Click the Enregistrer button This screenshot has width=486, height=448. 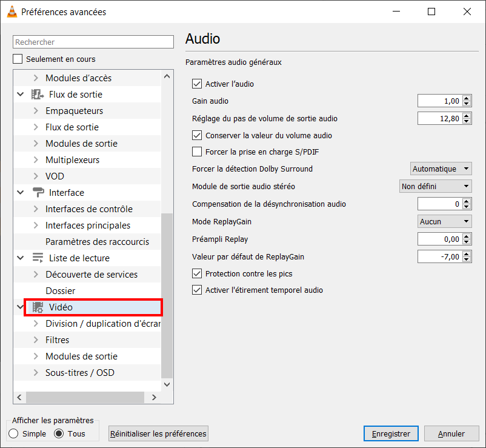391,433
